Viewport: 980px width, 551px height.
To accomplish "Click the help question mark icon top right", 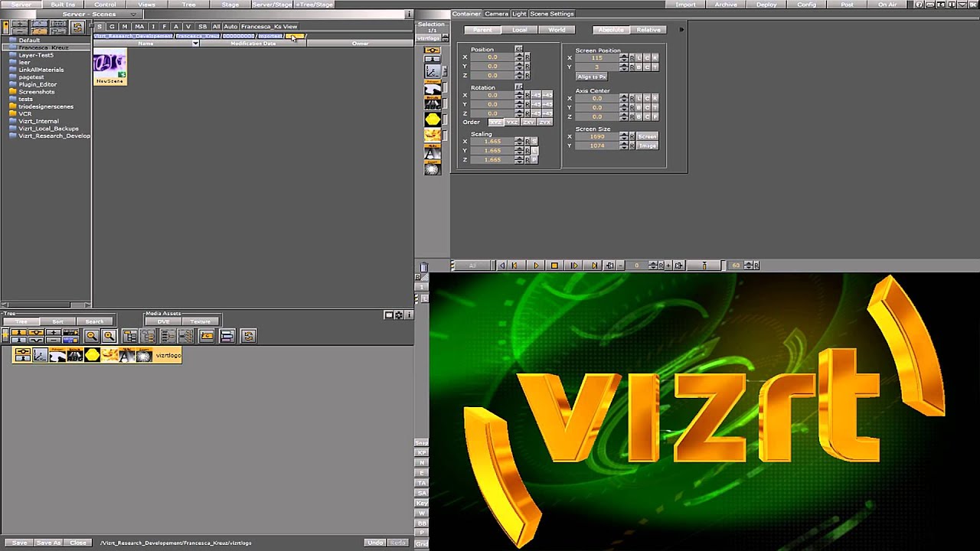I will 920,5.
